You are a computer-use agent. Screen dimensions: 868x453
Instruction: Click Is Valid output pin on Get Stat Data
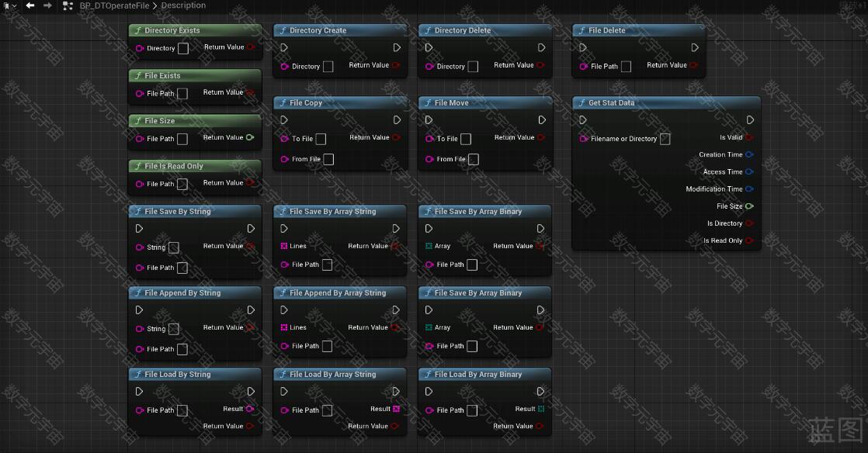(x=749, y=137)
